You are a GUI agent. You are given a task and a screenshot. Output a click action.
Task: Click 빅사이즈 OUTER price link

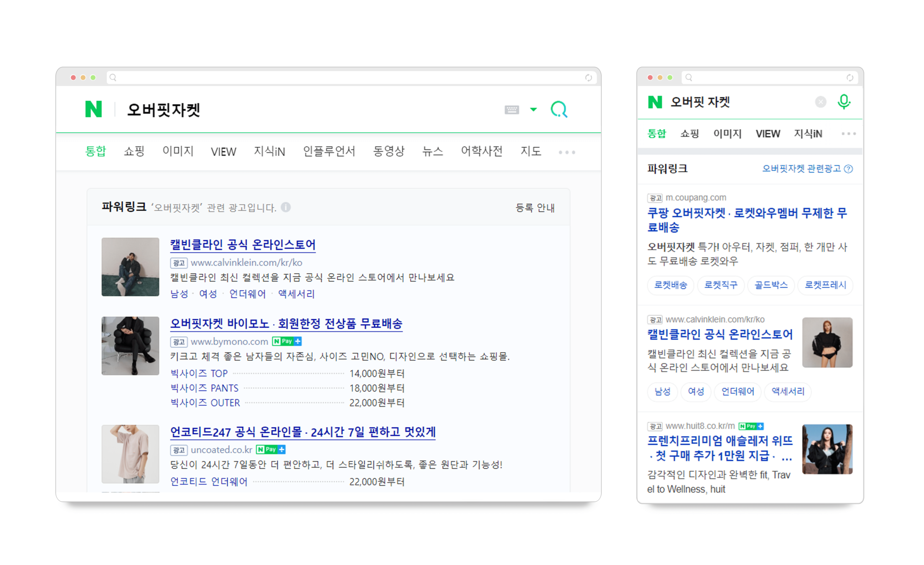point(205,403)
